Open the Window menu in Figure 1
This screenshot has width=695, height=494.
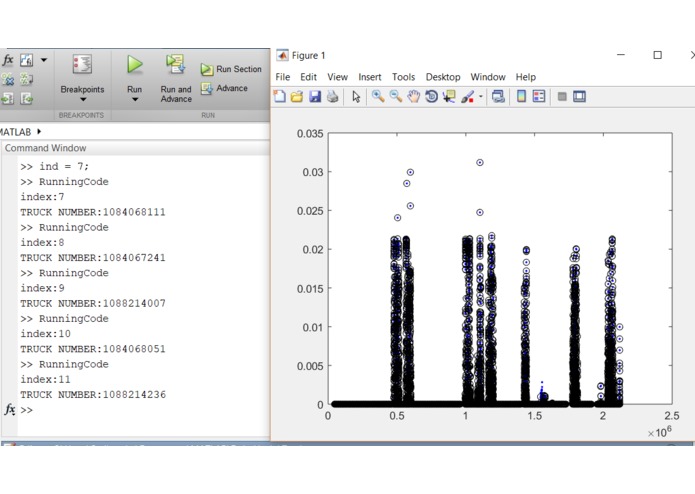click(488, 77)
